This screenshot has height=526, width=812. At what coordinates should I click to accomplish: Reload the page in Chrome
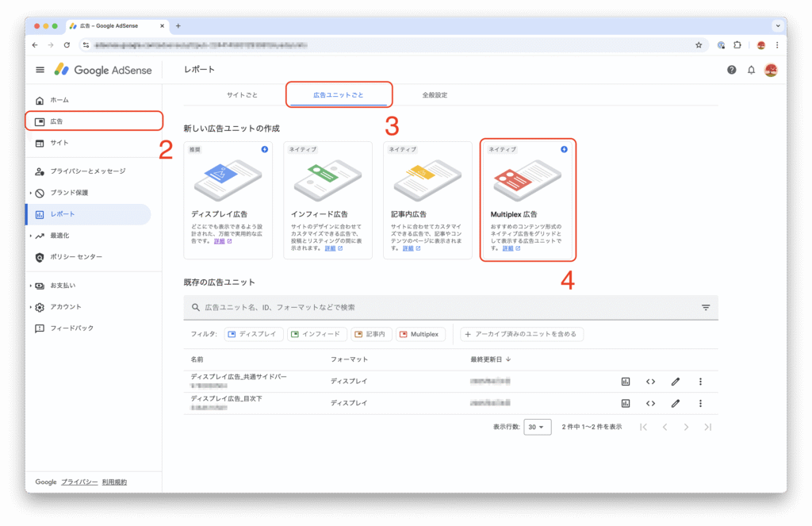[67, 45]
